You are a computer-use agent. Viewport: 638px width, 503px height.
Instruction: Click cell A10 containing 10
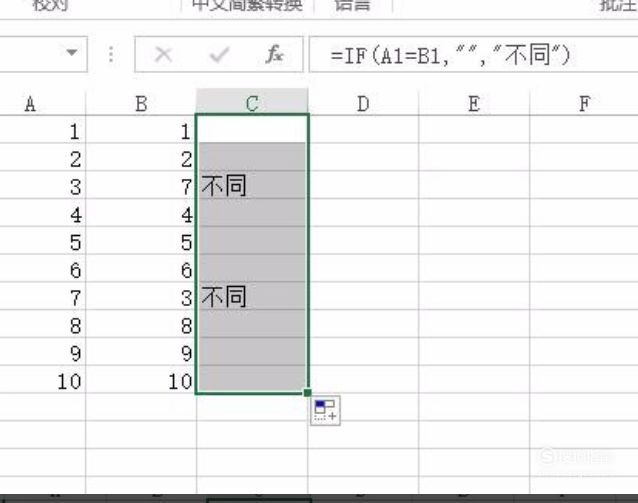(x=42, y=380)
